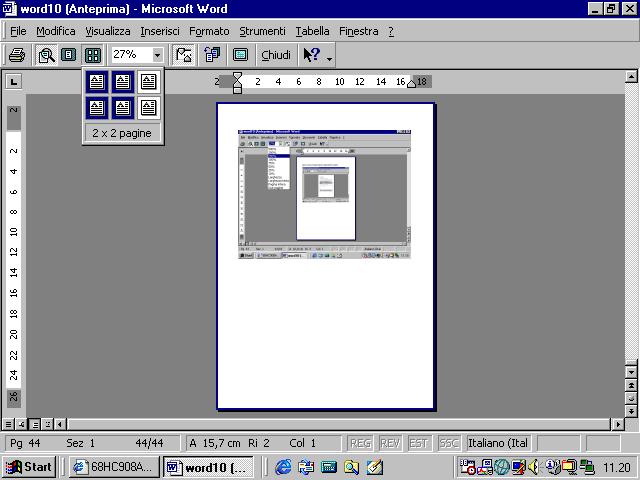Open the Visualizza menu
This screenshot has height=480, width=640.
[x=108, y=31]
